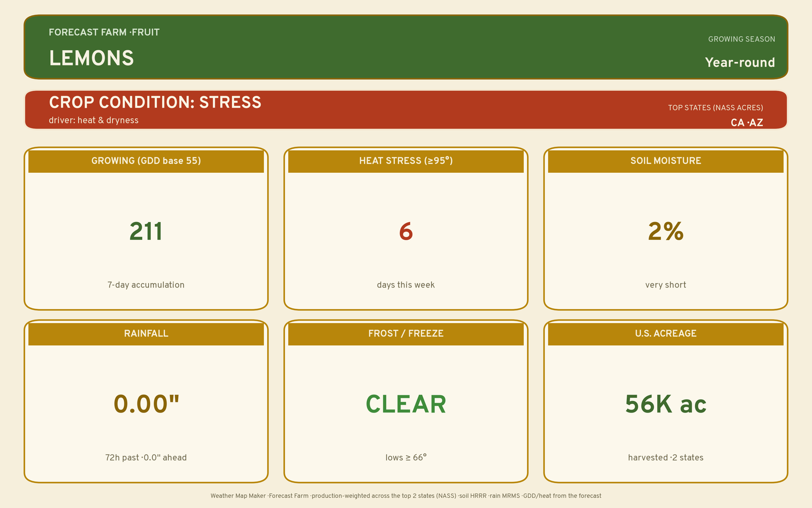
Task: Click the harvested · 2 states caption
Action: coord(666,458)
